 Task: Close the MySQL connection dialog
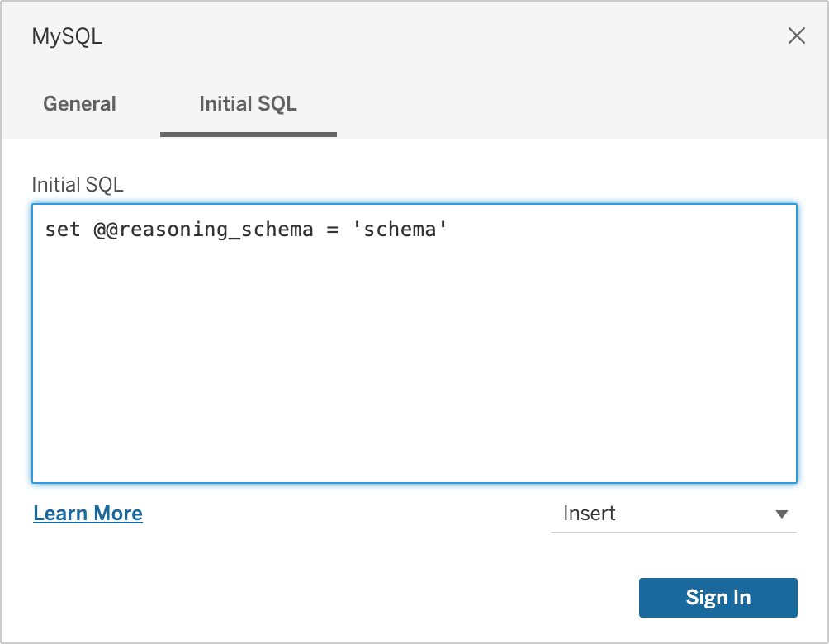(x=797, y=36)
